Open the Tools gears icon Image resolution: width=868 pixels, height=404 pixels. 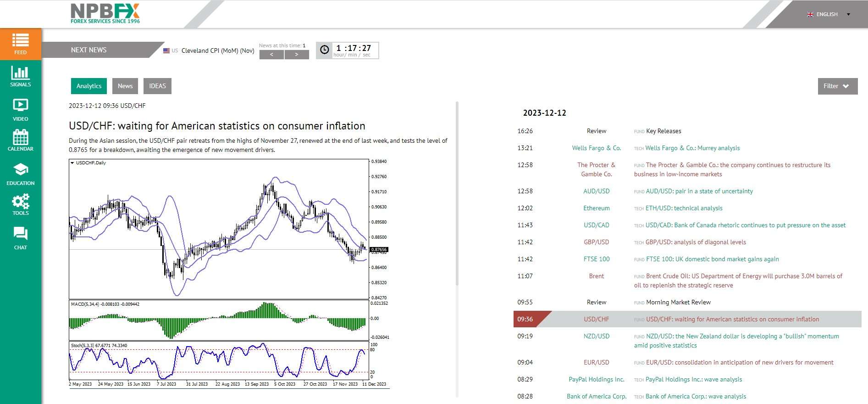(x=21, y=201)
